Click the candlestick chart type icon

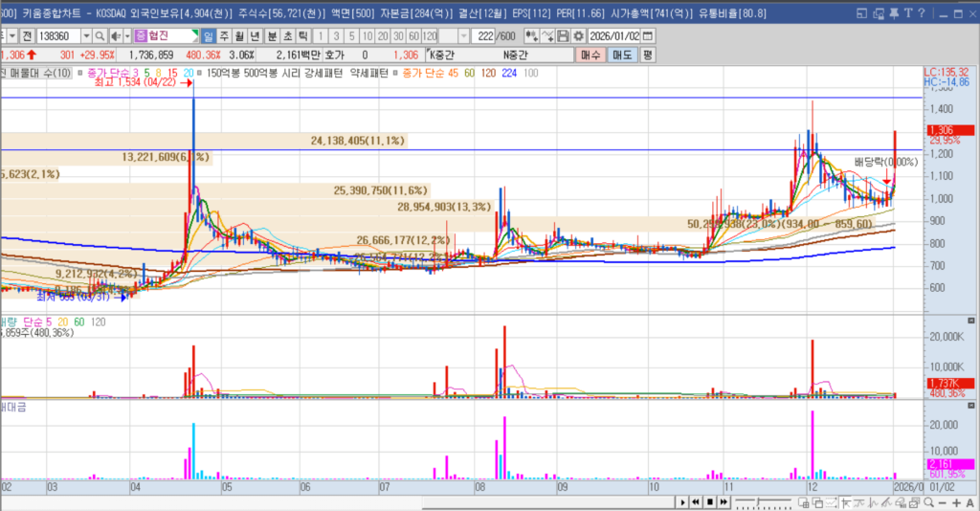[x=534, y=35]
